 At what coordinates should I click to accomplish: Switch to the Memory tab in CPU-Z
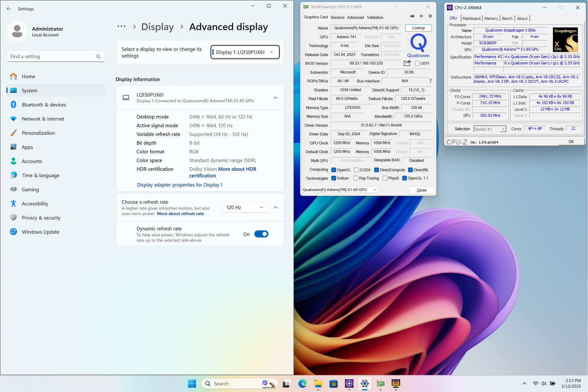coord(491,18)
